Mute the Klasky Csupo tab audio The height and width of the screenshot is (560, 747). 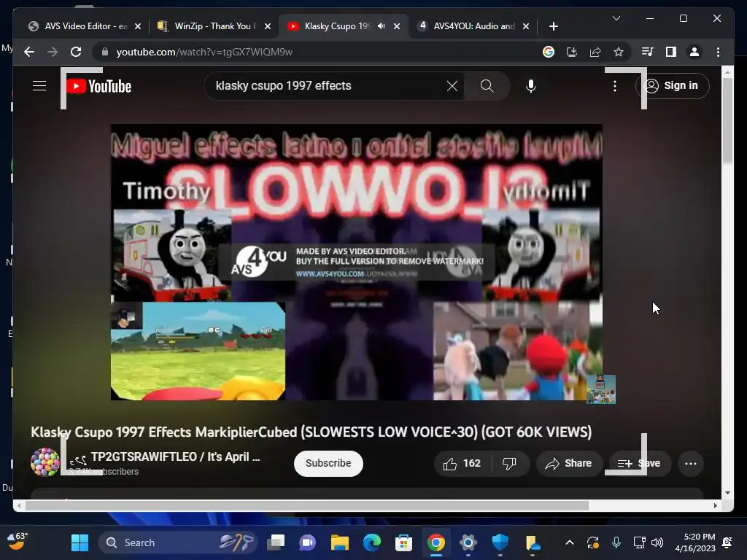pyautogui.click(x=381, y=26)
